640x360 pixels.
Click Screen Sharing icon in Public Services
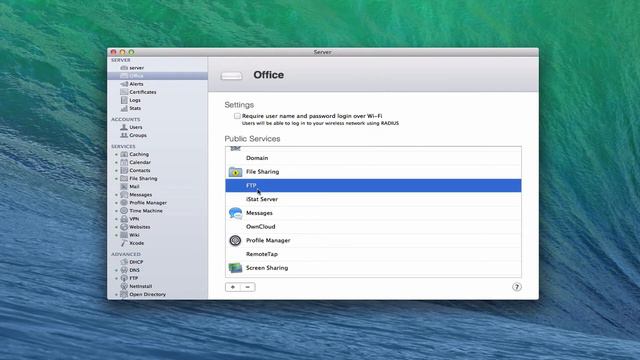pyautogui.click(x=235, y=268)
